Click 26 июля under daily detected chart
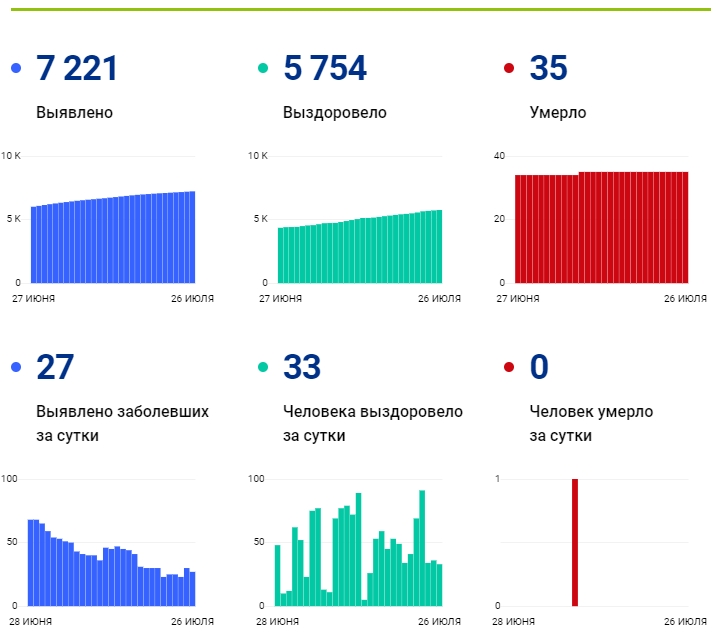 (193, 622)
